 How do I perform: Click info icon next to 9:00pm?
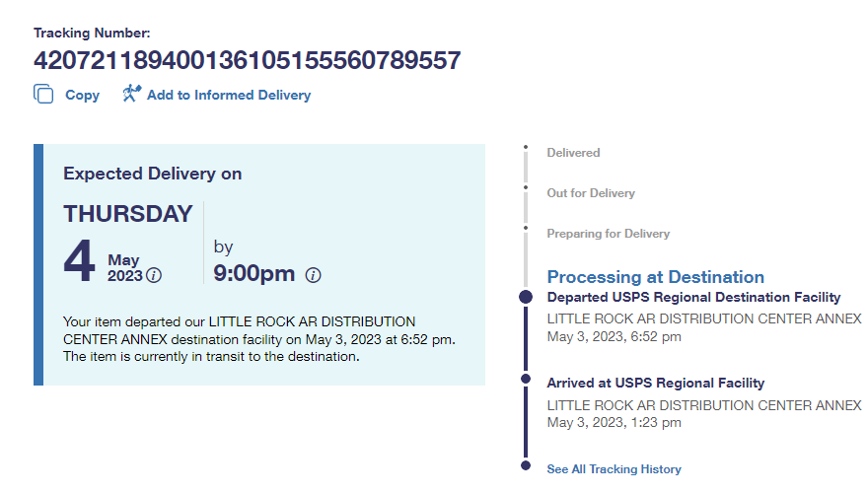[x=313, y=275]
